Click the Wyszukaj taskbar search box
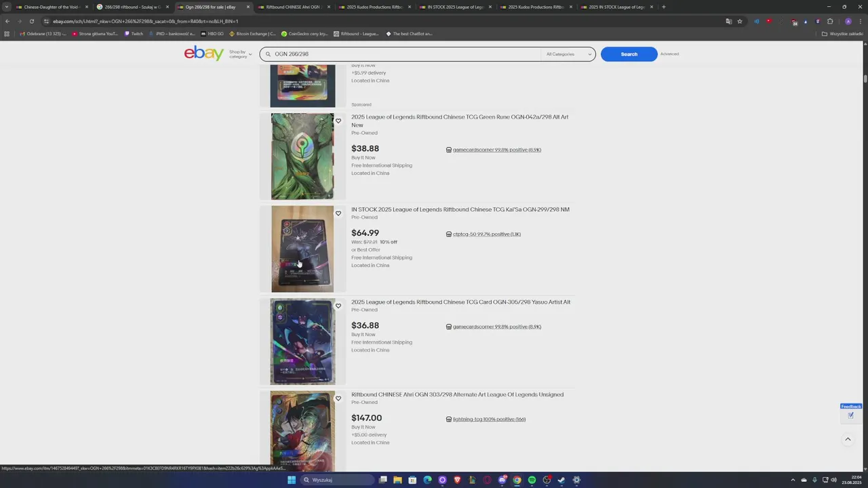The width and height of the screenshot is (868, 488). click(337, 480)
